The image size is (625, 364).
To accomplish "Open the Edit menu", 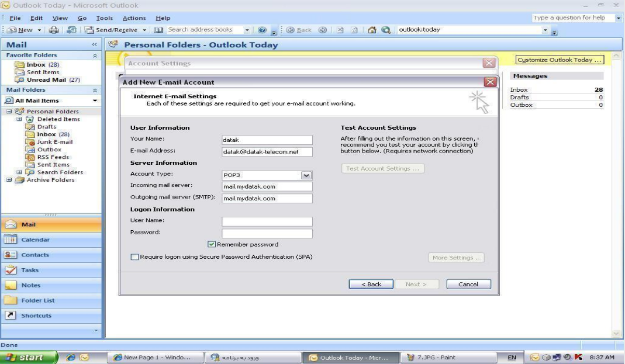I will click(36, 18).
